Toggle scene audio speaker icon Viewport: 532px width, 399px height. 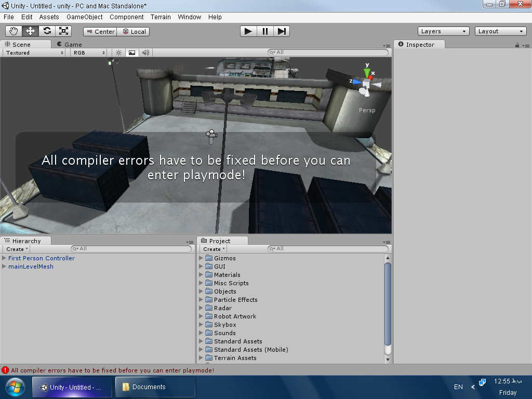point(145,52)
